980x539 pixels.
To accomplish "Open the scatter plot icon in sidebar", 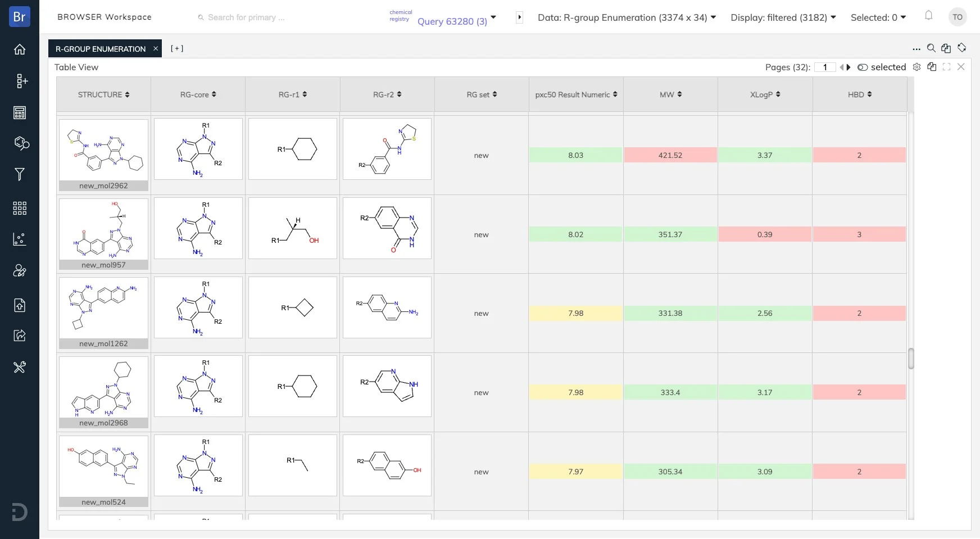I will coord(20,239).
